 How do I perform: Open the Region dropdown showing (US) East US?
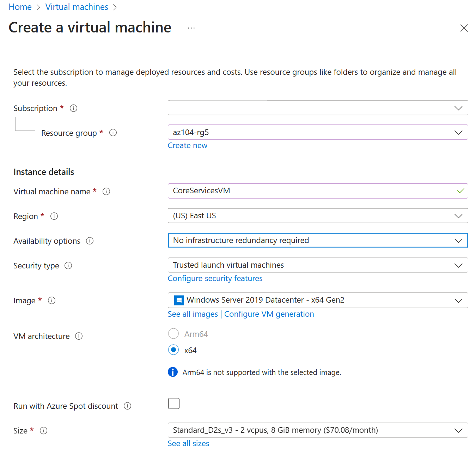click(x=458, y=216)
